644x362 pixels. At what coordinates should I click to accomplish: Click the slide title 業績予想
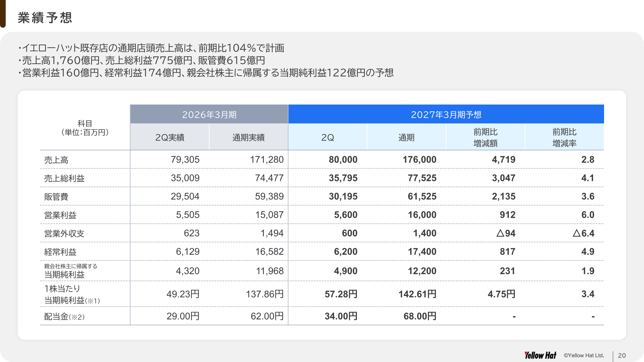click(45, 18)
